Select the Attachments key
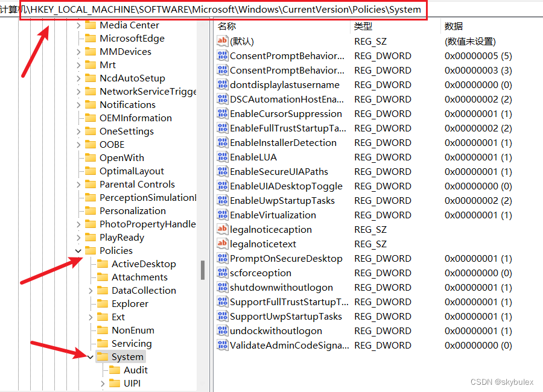Screen dimensions: 543x392 point(139,277)
